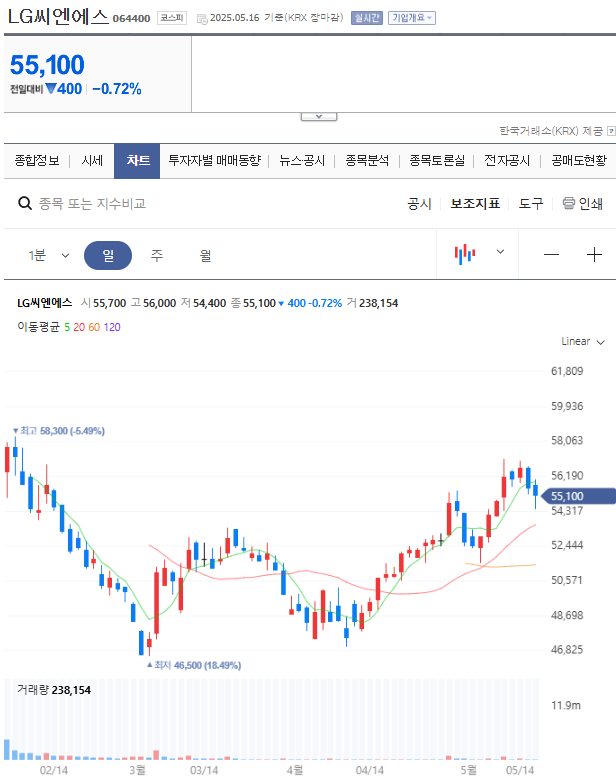The image size is (616, 781).
Task: Click the 코스피 market badge
Action: [171, 18]
